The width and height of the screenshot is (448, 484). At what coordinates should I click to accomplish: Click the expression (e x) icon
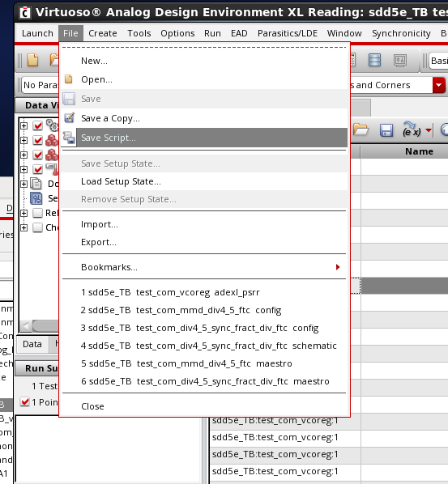pos(412,129)
